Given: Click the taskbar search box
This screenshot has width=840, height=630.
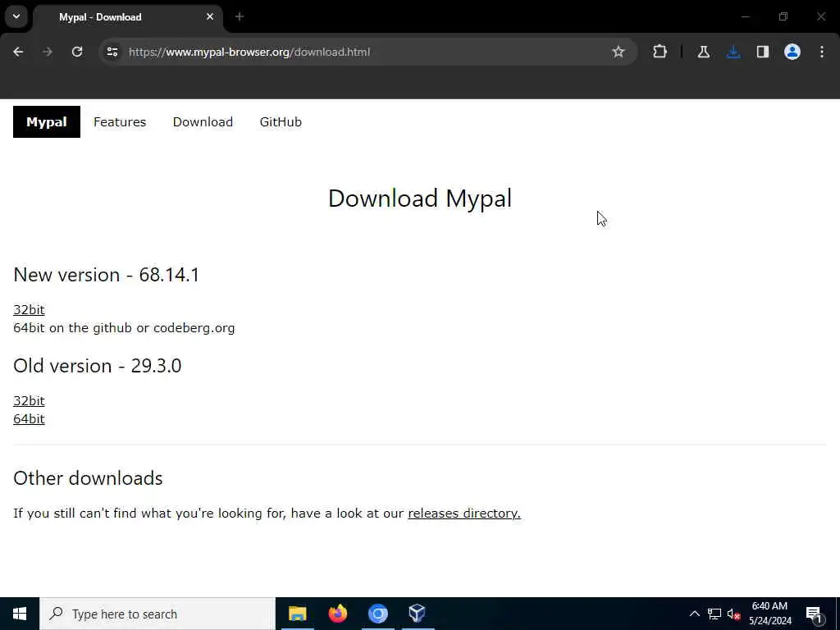Looking at the screenshot, I should [157, 614].
